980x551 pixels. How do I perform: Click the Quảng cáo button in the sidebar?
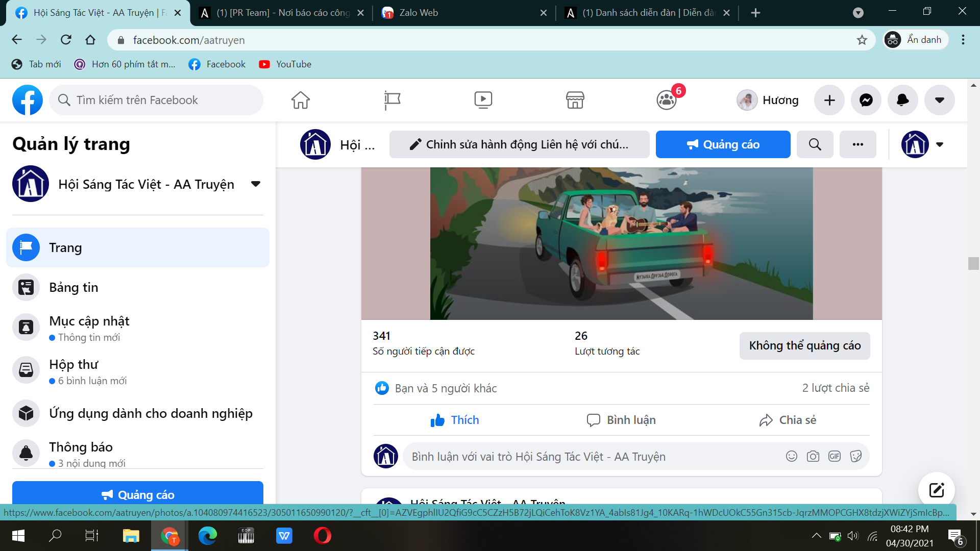pos(138,494)
